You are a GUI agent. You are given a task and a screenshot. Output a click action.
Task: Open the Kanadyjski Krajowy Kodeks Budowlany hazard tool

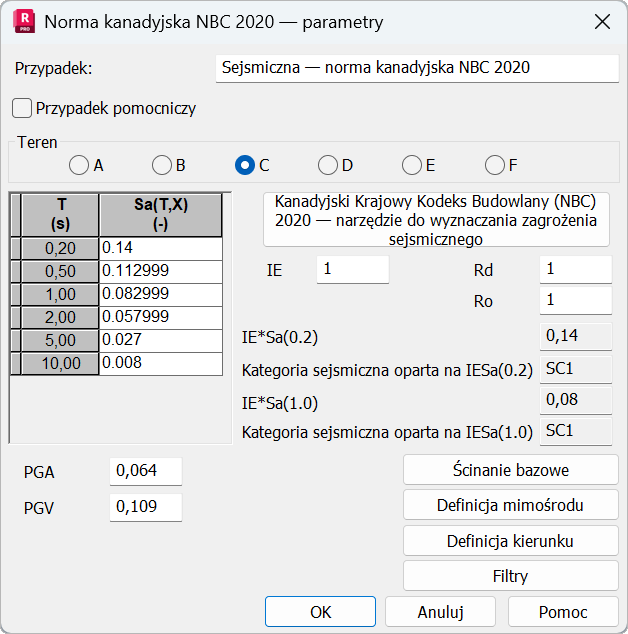(x=436, y=220)
